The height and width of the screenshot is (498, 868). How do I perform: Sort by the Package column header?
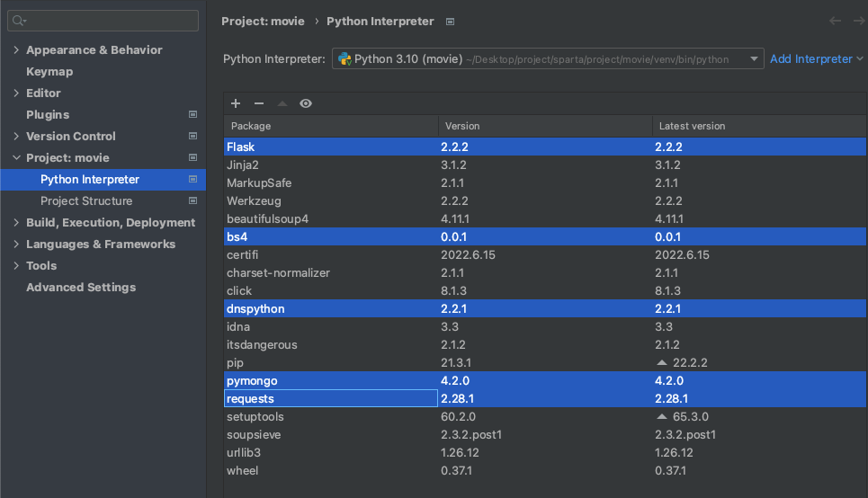point(331,126)
